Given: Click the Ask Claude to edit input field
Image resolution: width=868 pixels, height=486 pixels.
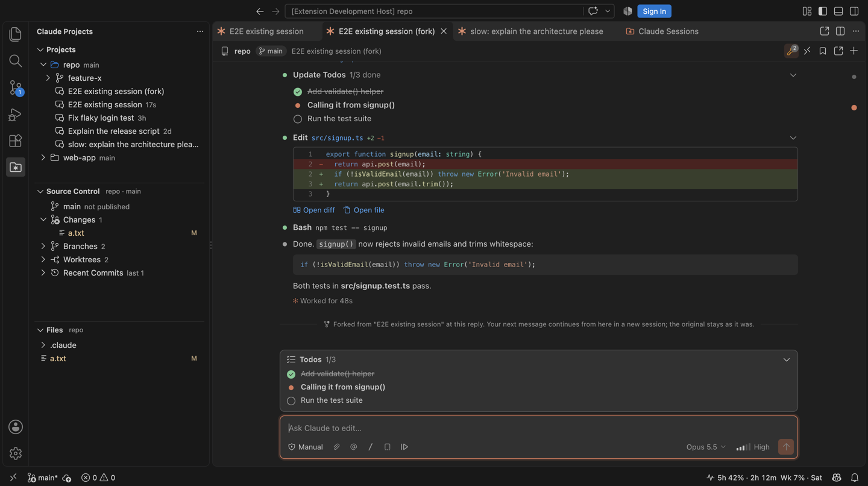Looking at the screenshot, I should pos(539,428).
